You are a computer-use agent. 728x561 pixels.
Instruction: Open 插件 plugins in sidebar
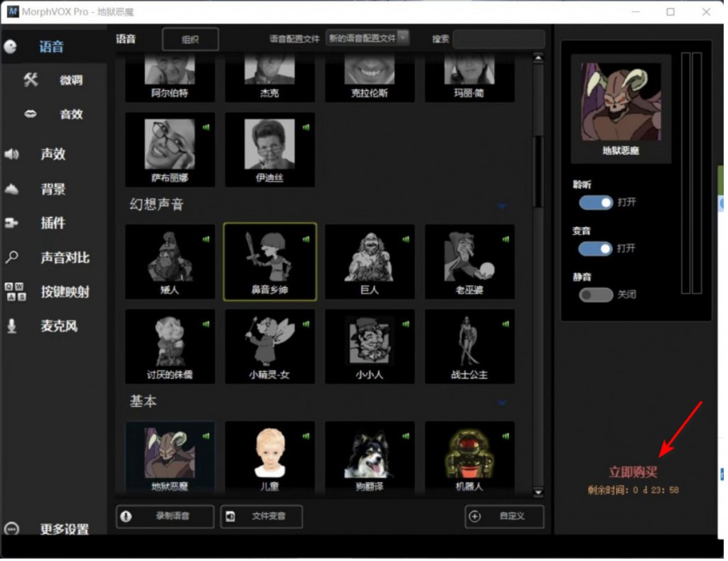coord(53,223)
